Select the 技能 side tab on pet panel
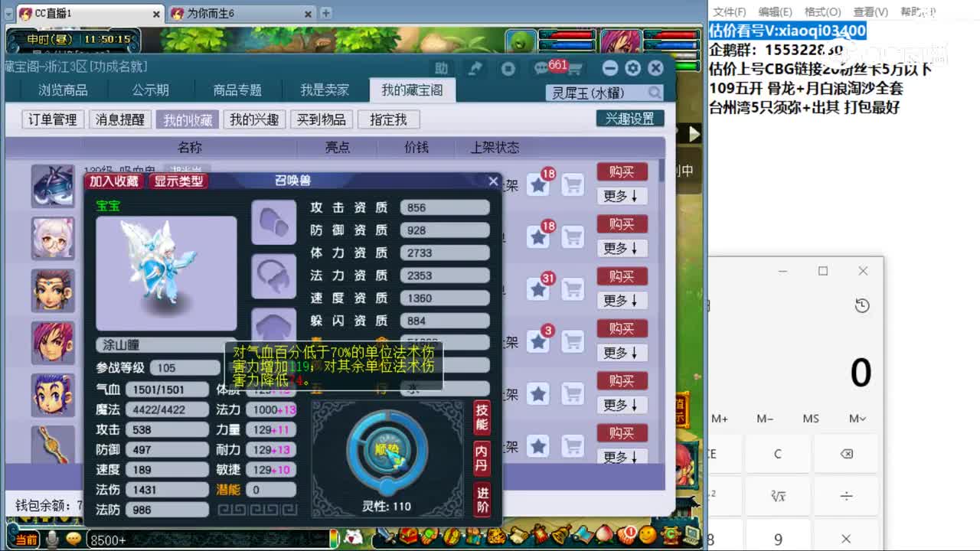This screenshot has height=551, width=980. click(482, 418)
